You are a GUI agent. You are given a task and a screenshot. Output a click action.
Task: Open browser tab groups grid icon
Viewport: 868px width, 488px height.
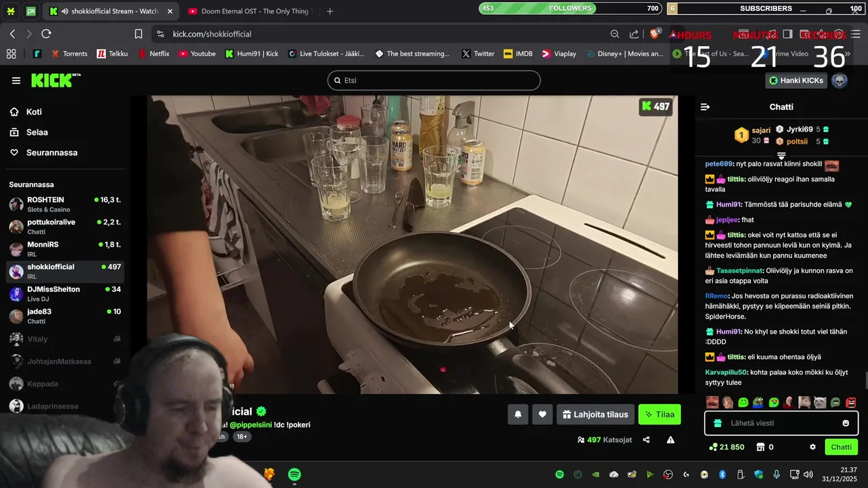[11, 54]
